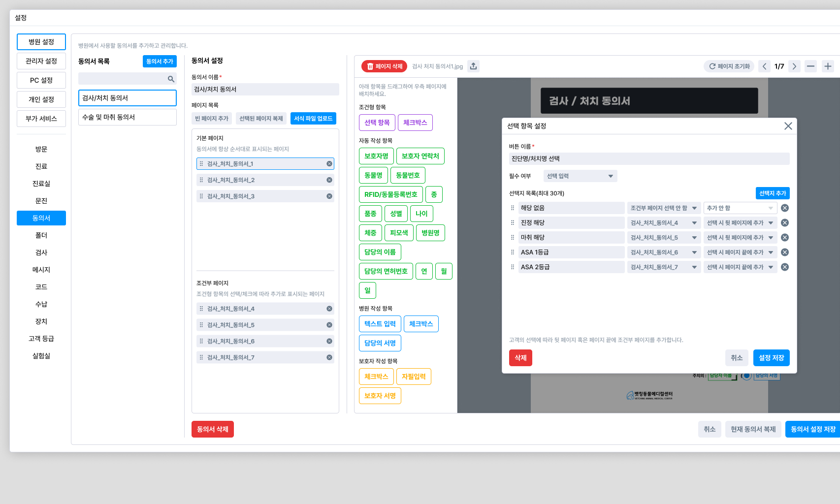Image resolution: width=840 pixels, height=504 pixels.
Task: Open add-position dropdown for 진정 해당 row
Action: click(740, 222)
